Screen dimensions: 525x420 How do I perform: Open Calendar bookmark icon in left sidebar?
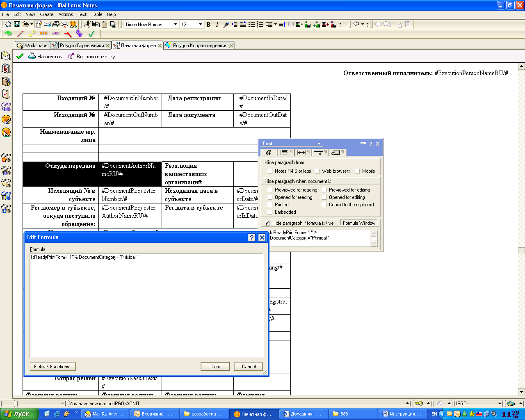pos(6,68)
